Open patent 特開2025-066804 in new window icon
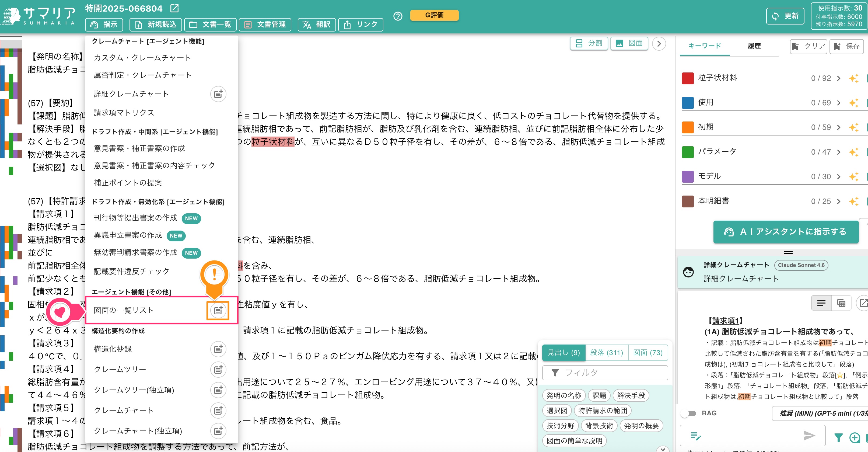868x452 pixels. (174, 8)
